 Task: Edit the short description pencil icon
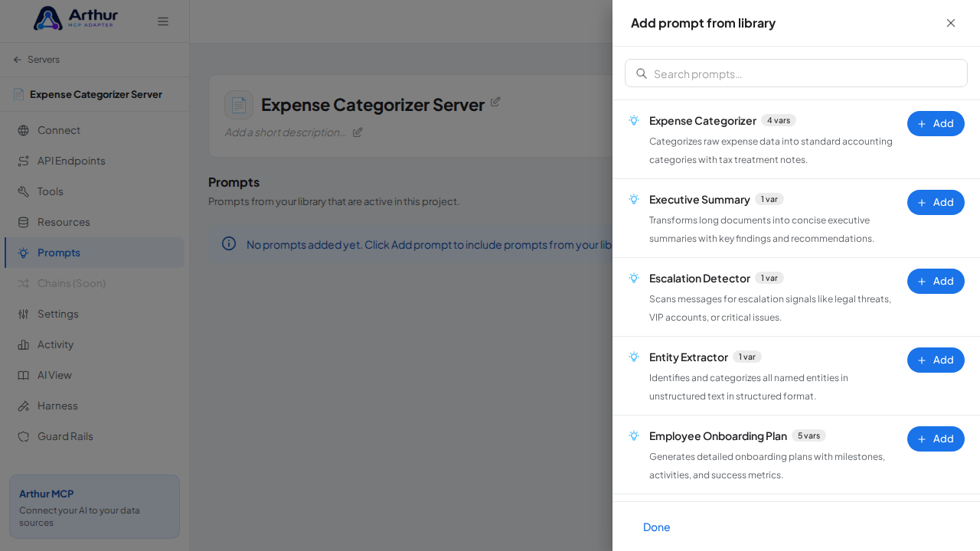pyautogui.click(x=358, y=132)
